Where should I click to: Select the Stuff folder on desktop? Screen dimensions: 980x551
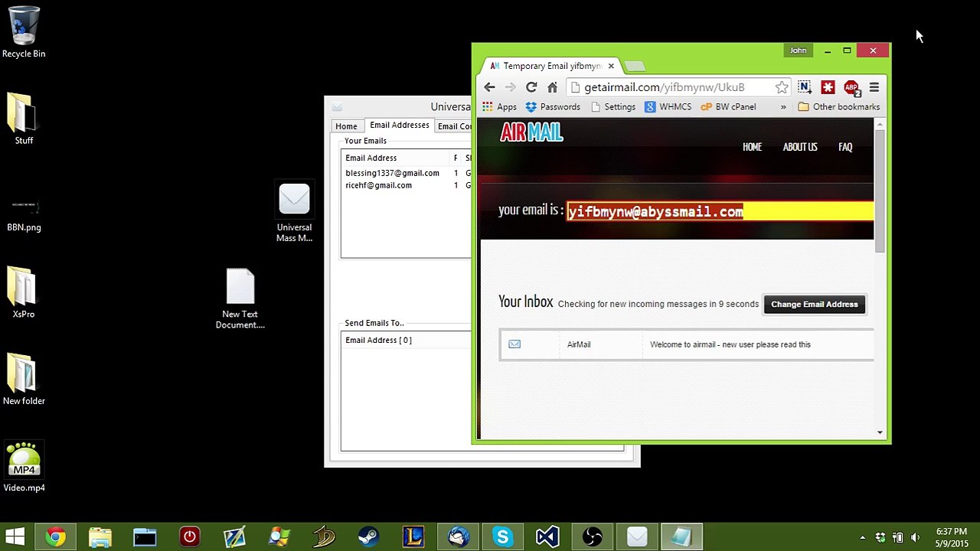(24, 119)
